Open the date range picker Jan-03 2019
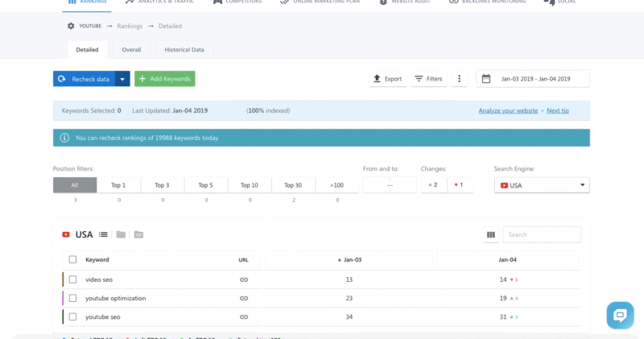Screen dimensions: 644x339 [x=533, y=79]
